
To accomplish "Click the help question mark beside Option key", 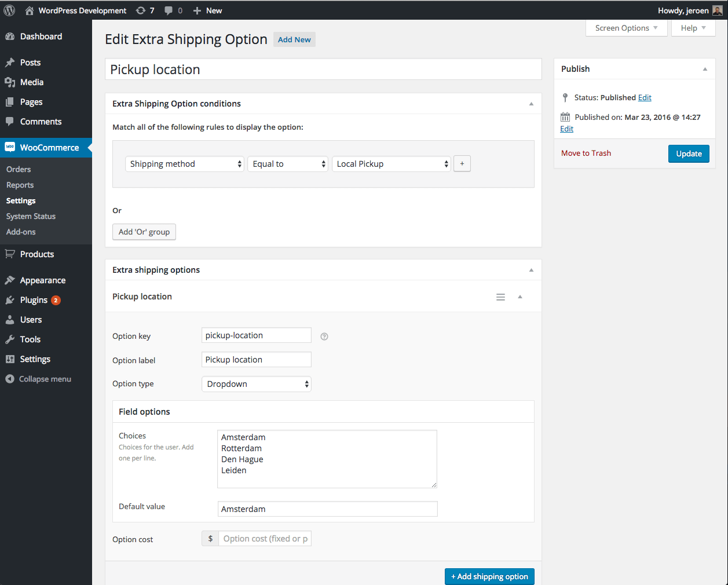I will pyautogui.click(x=324, y=337).
